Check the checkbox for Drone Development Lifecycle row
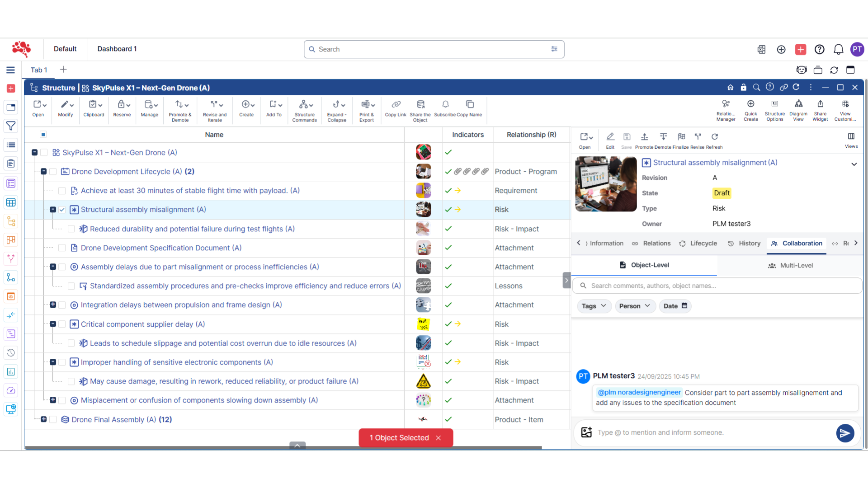The height and width of the screenshot is (488, 868). 53,171
